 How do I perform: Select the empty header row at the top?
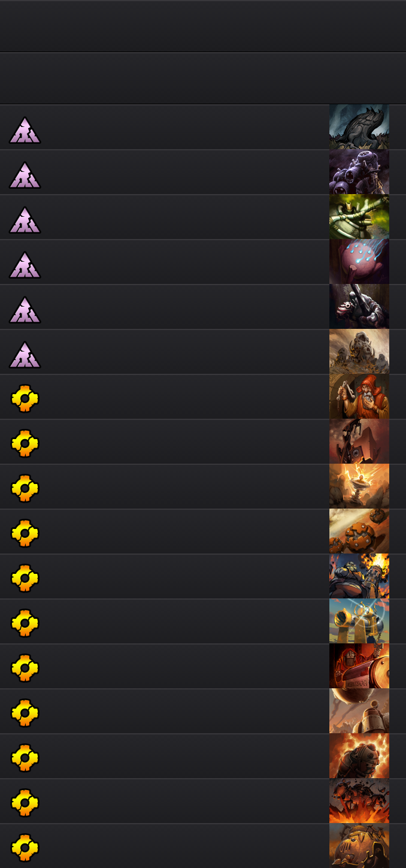203,26
